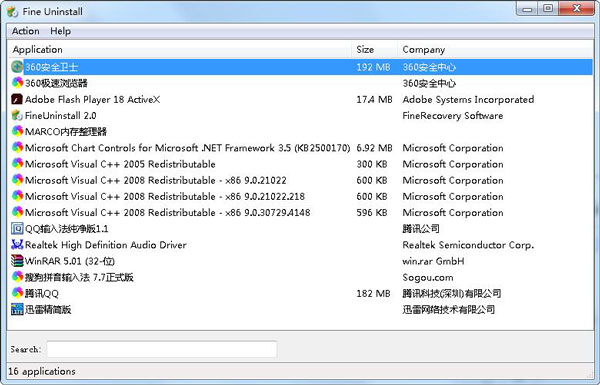
Task: Select the 360安全卫士 application name
Action: click(x=51, y=67)
